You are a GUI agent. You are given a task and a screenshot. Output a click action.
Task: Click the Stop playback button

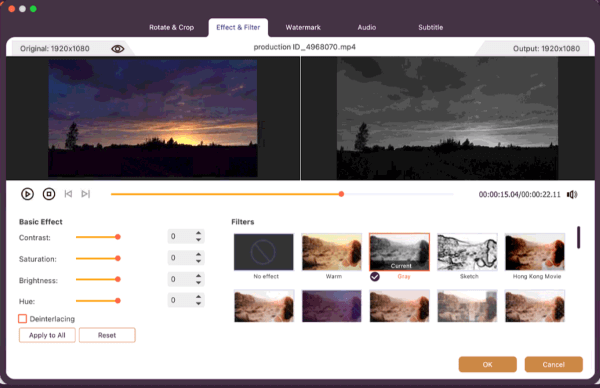49,194
